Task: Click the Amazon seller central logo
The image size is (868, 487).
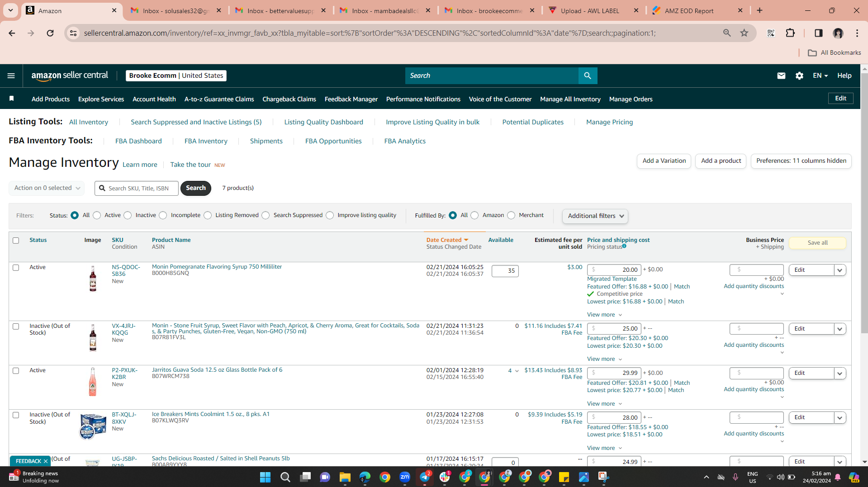Action: (x=70, y=76)
